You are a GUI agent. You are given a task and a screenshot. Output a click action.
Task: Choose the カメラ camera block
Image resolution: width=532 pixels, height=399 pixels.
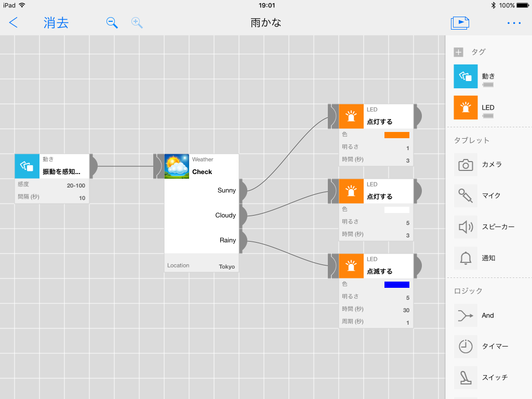[x=465, y=165]
